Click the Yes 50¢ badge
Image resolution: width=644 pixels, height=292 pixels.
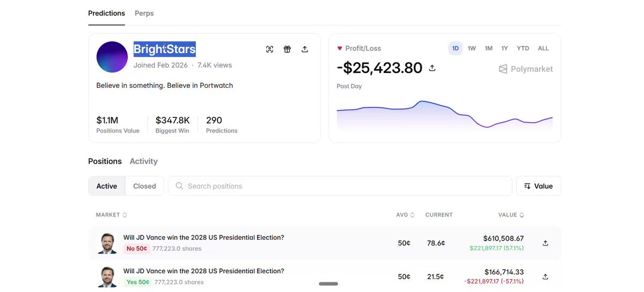[x=137, y=282]
